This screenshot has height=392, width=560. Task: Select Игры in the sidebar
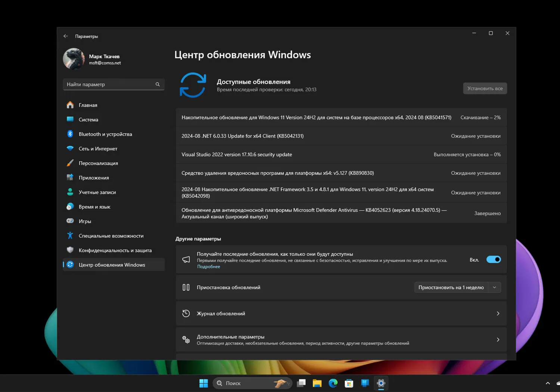[x=113, y=221]
